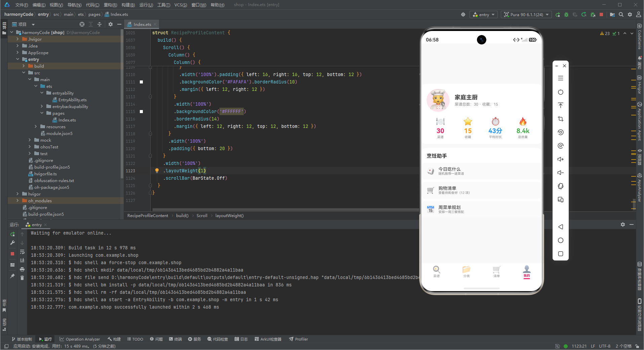644x350 pixels.
Task: Expand the AppScope folder
Action: click(x=17, y=53)
